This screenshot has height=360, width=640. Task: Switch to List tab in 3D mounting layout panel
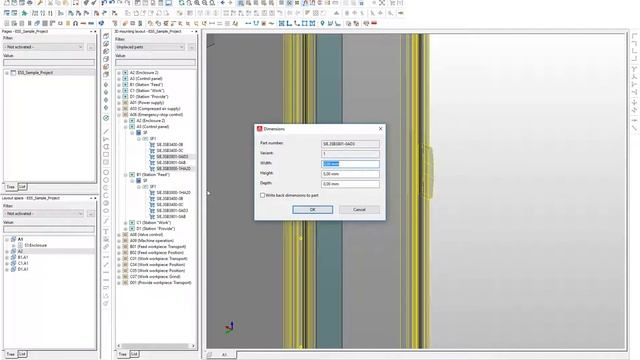click(134, 354)
